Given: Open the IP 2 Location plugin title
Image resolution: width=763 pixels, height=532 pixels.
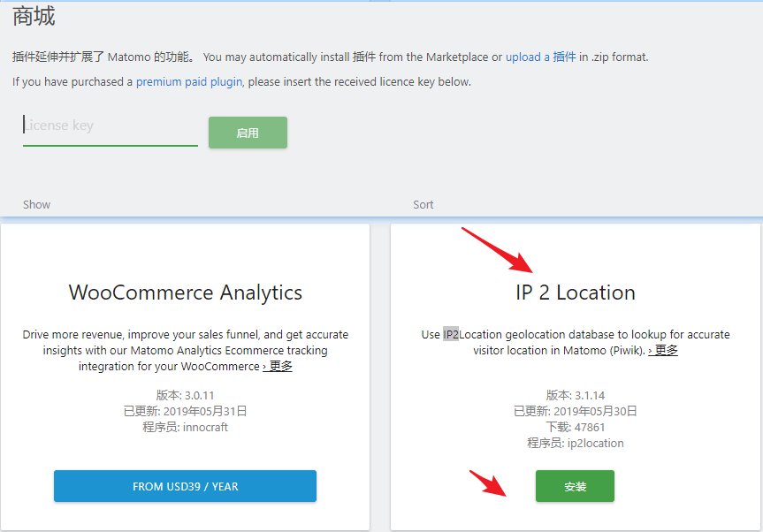Looking at the screenshot, I should [x=576, y=293].
